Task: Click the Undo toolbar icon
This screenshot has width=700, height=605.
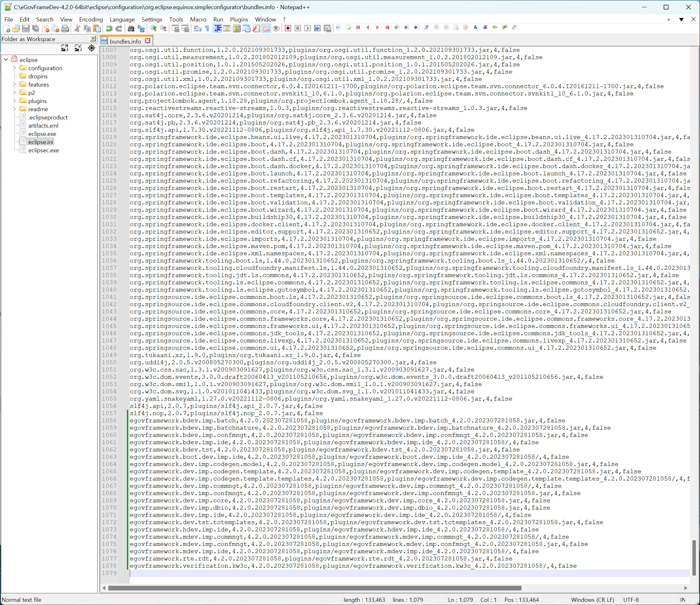Action: pos(109,28)
